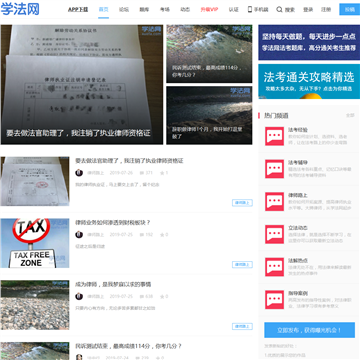Open search via the magnifier icon
This screenshot has height=360, width=360.
click(x=279, y=10)
